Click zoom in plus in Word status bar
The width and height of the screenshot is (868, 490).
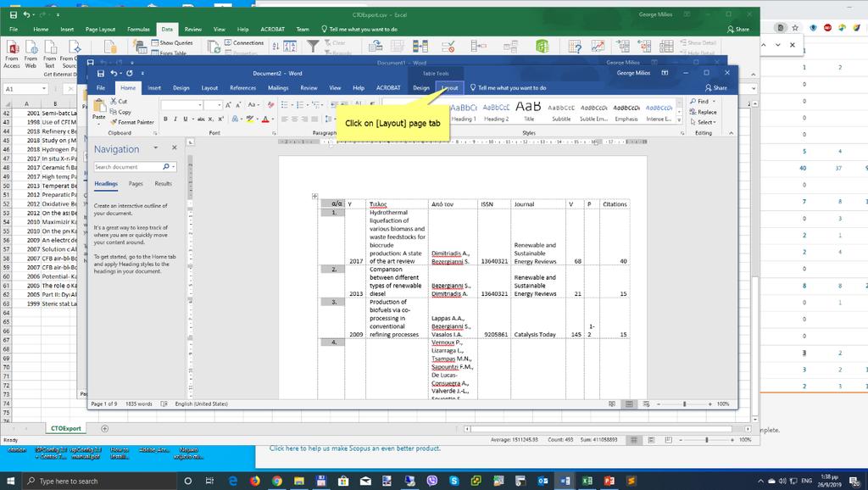(x=710, y=404)
